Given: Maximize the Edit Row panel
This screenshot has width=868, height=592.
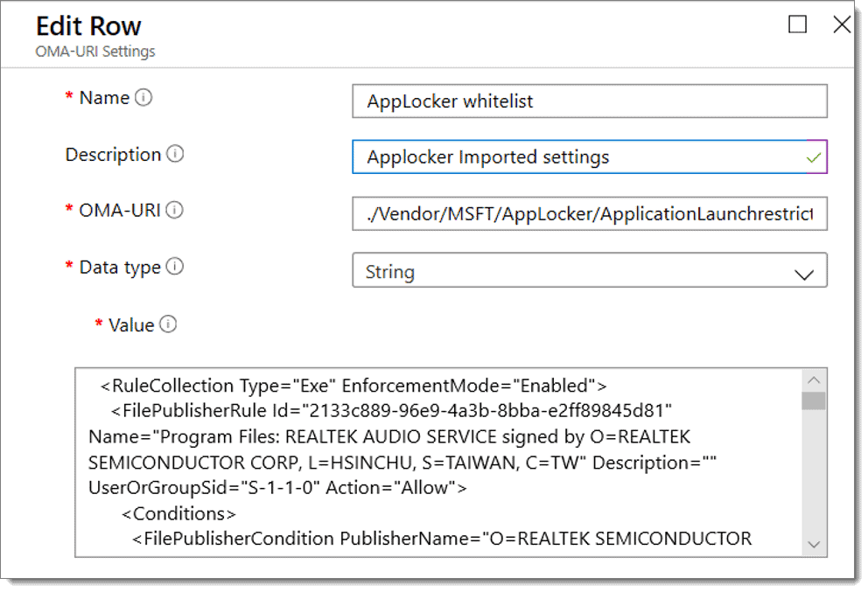Looking at the screenshot, I should [797, 24].
